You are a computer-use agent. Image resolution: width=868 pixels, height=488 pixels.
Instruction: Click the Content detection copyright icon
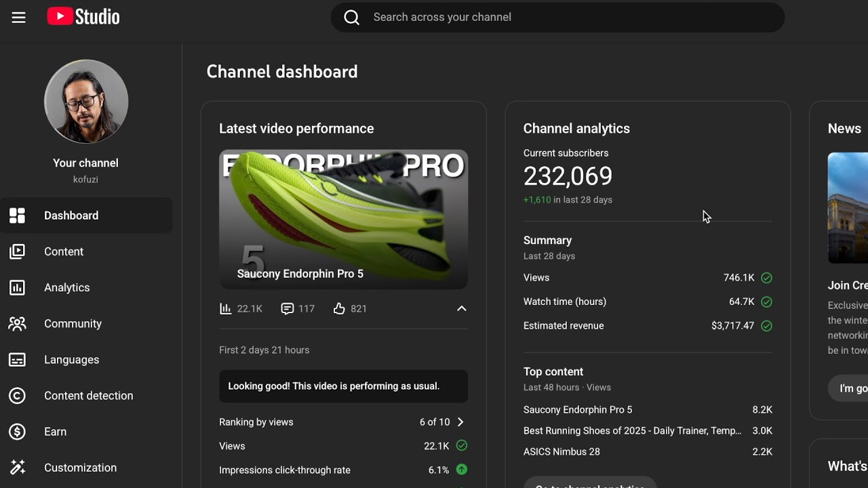(18, 396)
